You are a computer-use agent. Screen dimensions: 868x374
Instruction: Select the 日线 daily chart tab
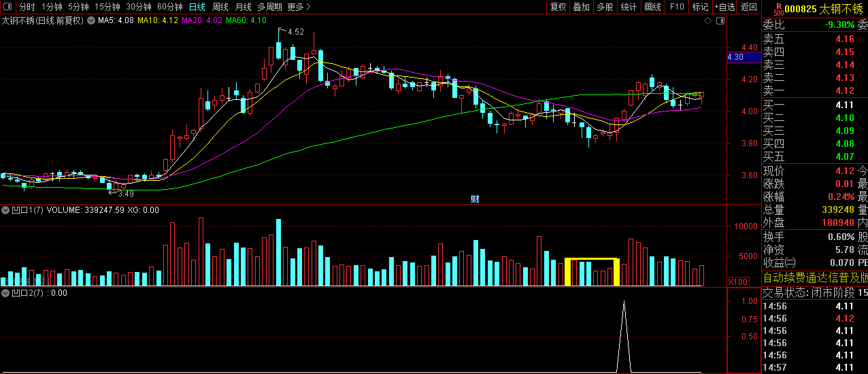[197, 7]
